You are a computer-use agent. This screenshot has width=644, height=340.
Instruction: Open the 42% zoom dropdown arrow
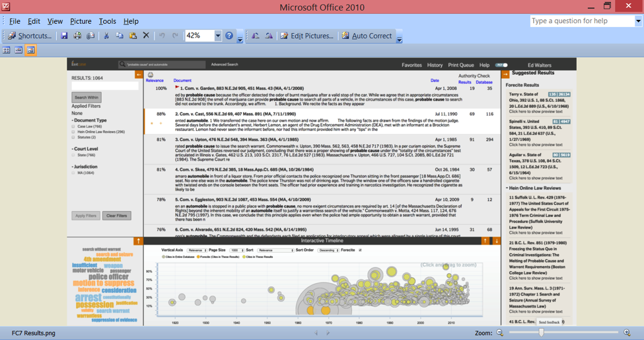(x=218, y=36)
